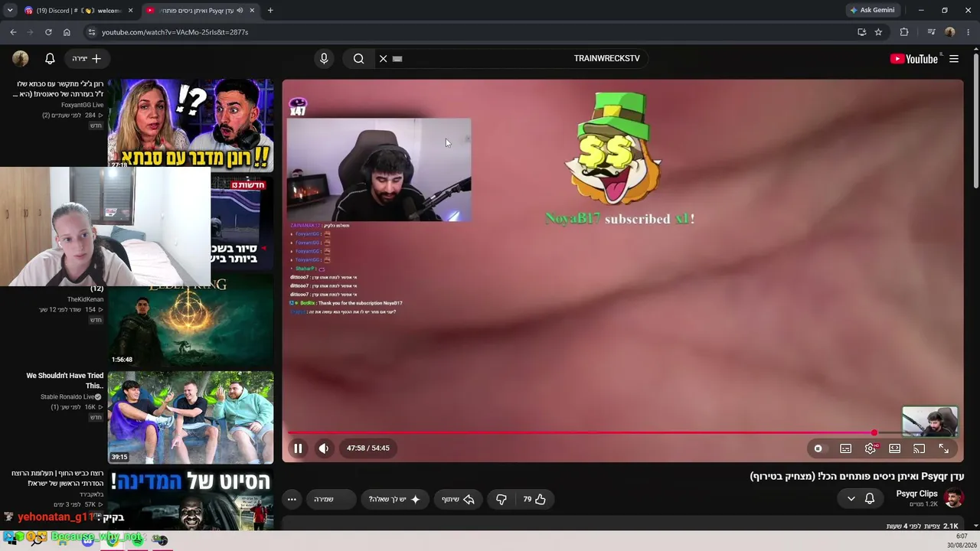Open the Chrome three-dot menu
Screen dimensions: 980x551
point(968,32)
